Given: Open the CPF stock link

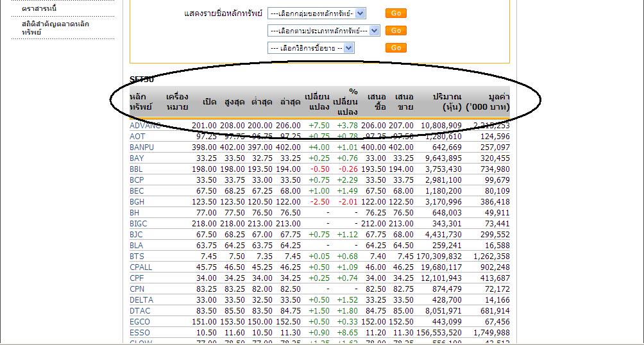Looking at the screenshot, I should [137, 278].
